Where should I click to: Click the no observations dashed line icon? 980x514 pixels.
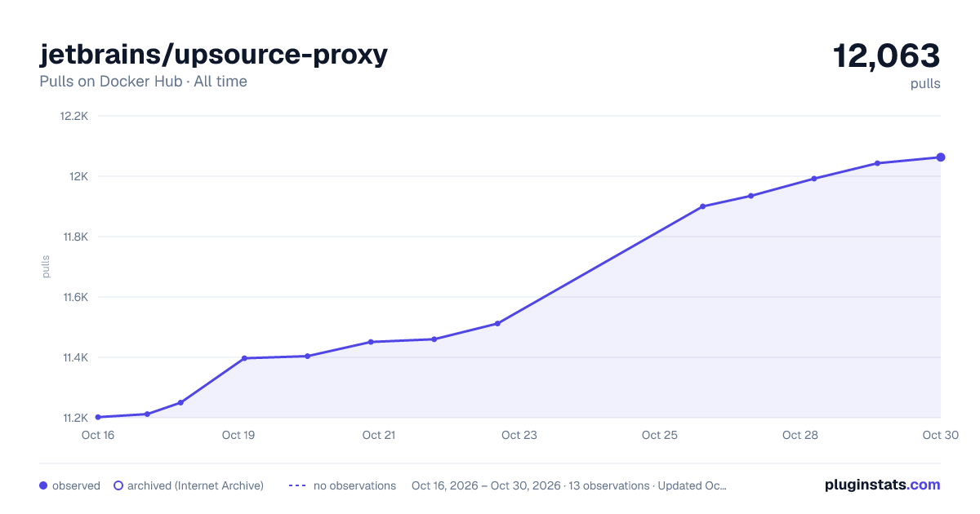click(297, 485)
